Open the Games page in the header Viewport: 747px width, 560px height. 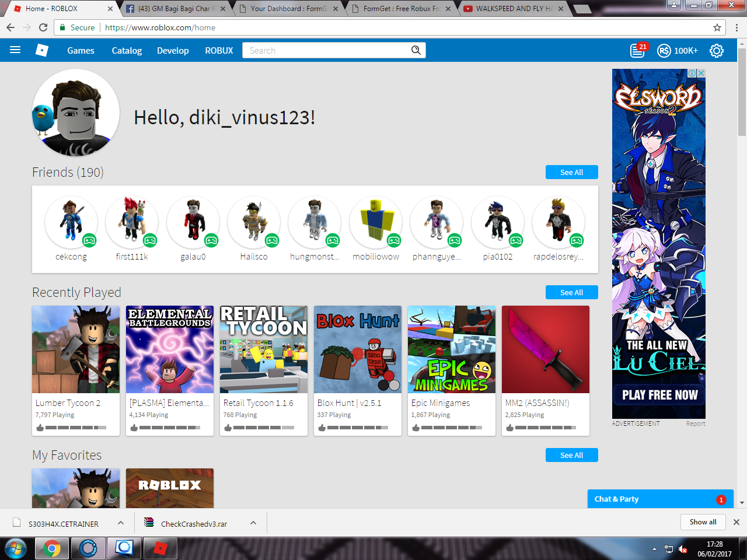(x=81, y=50)
